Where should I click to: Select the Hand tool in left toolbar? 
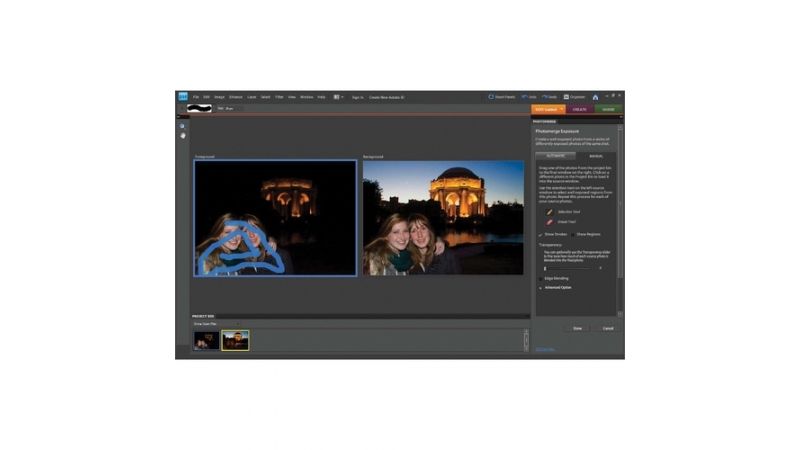182,135
